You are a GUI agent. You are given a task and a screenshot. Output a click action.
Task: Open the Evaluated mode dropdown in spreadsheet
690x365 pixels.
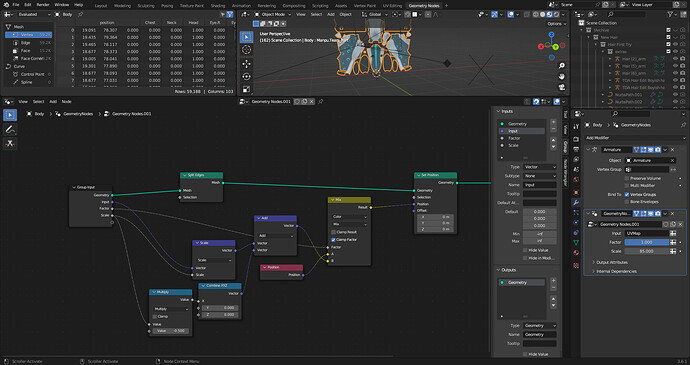click(34, 14)
